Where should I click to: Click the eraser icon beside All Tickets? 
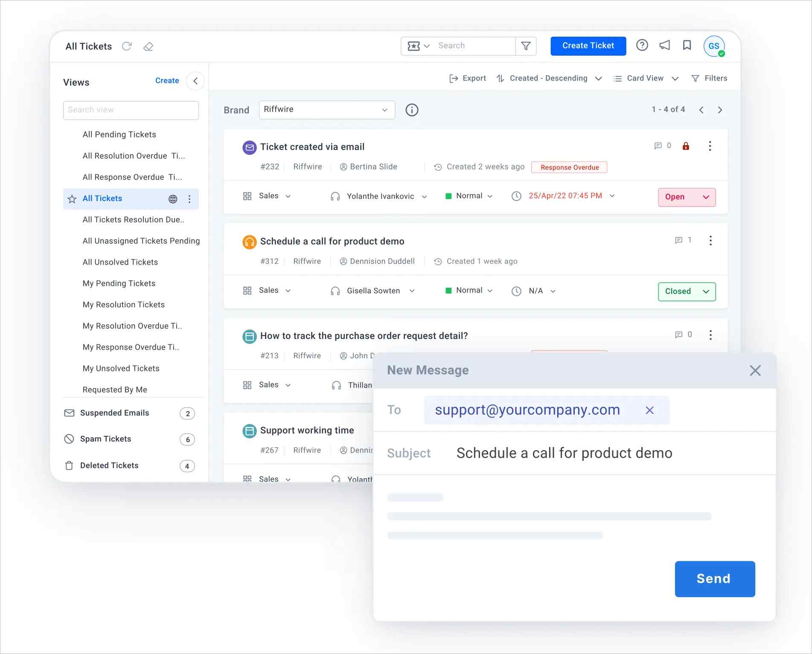pyautogui.click(x=148, y=46)
